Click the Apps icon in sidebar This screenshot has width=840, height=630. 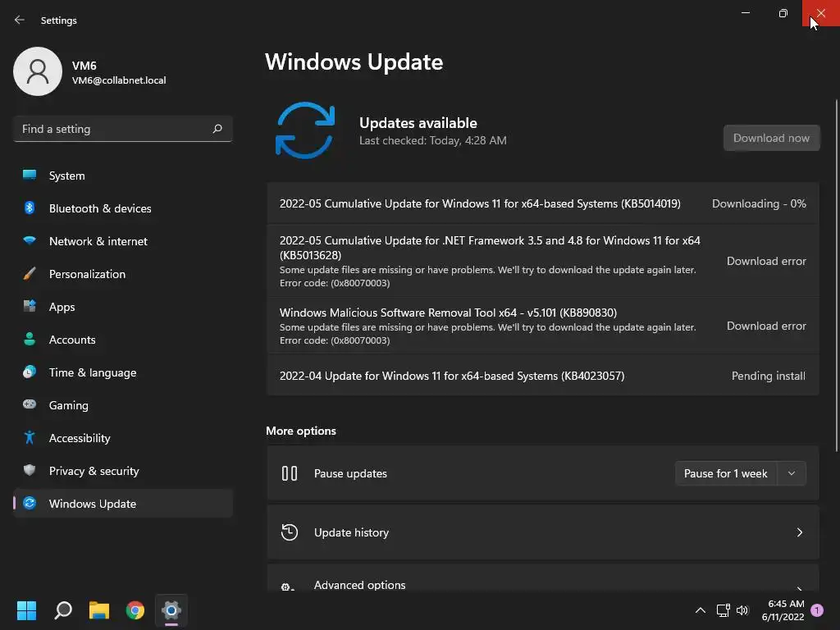(x=30, y=307)
